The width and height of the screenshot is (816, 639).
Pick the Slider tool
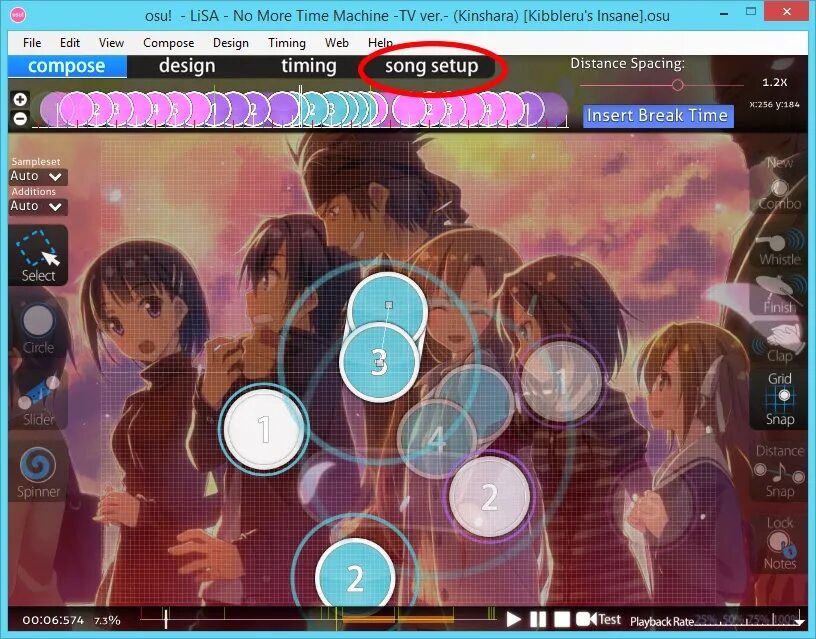point(38,400)
